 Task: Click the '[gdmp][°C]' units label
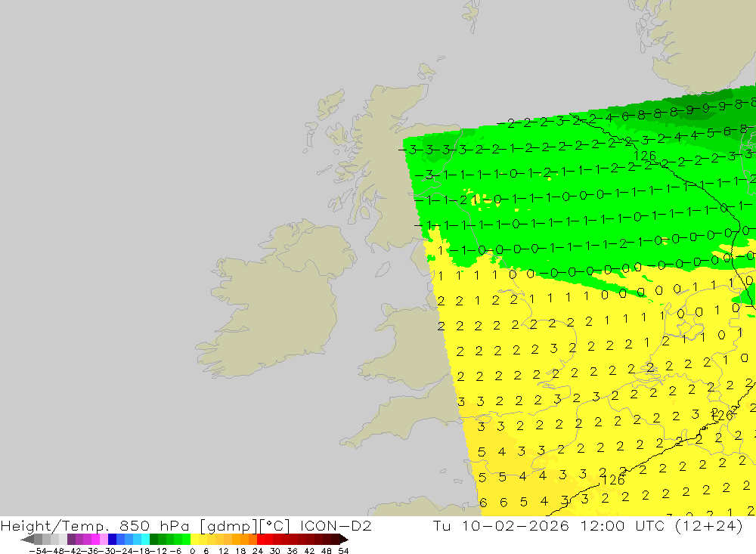(x=245, y=525)
